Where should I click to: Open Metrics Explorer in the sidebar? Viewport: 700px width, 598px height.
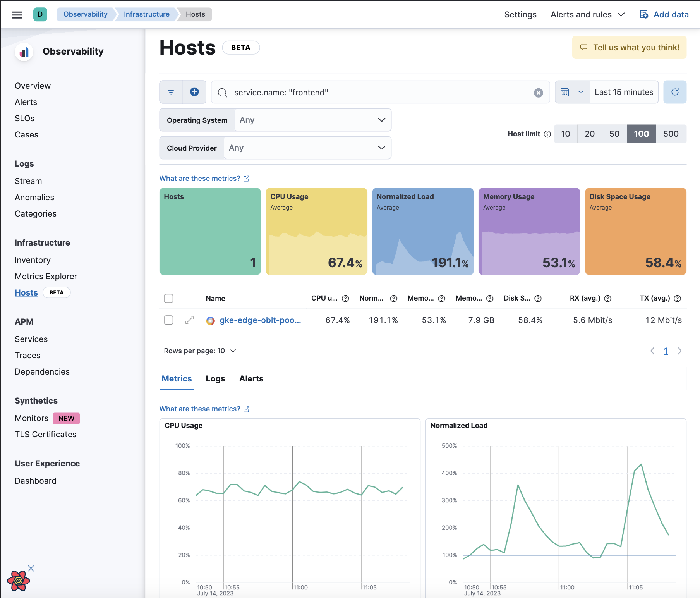tap(46, 277)
